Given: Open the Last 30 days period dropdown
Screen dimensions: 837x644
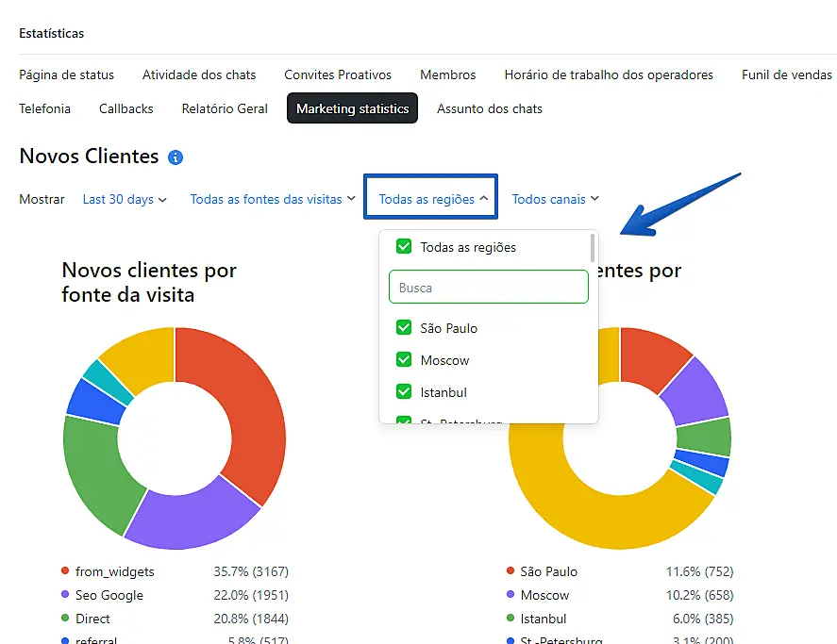Looking at the screenshot, I should point(125,199).
